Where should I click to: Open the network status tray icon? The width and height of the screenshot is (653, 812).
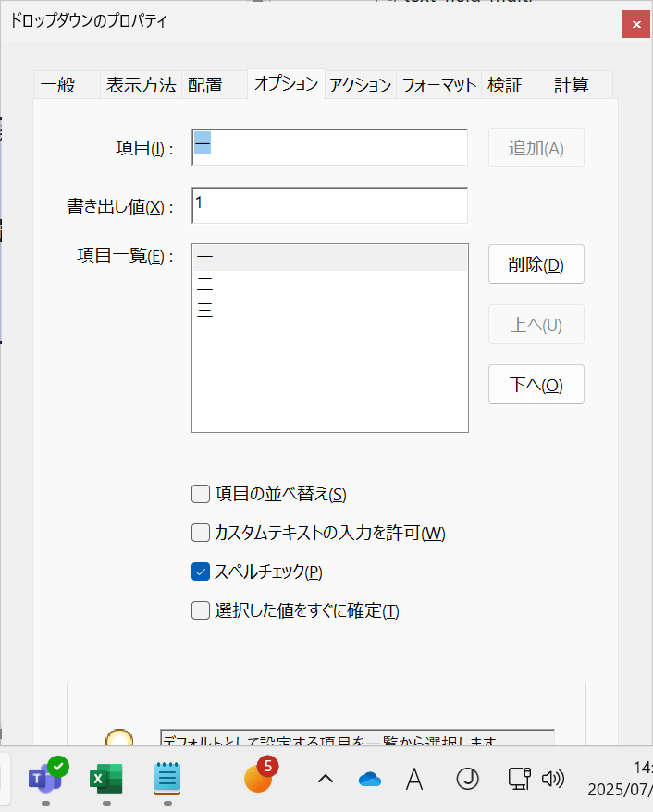[520, 779]
